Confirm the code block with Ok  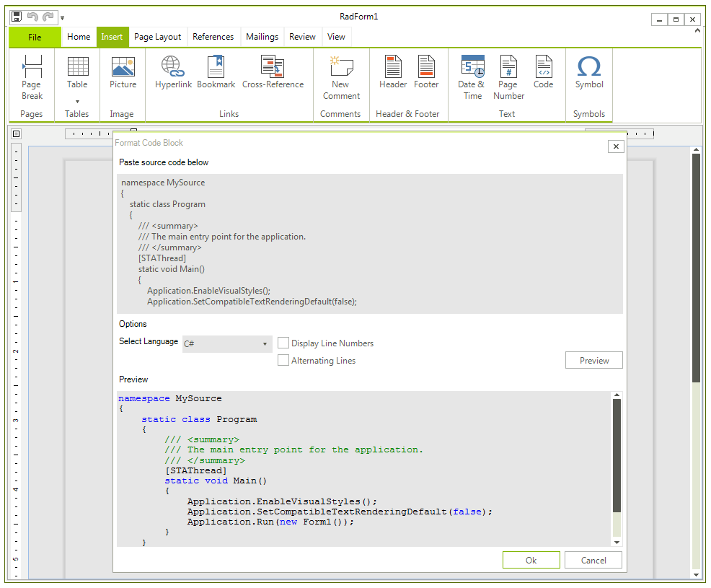click(531, 560)
